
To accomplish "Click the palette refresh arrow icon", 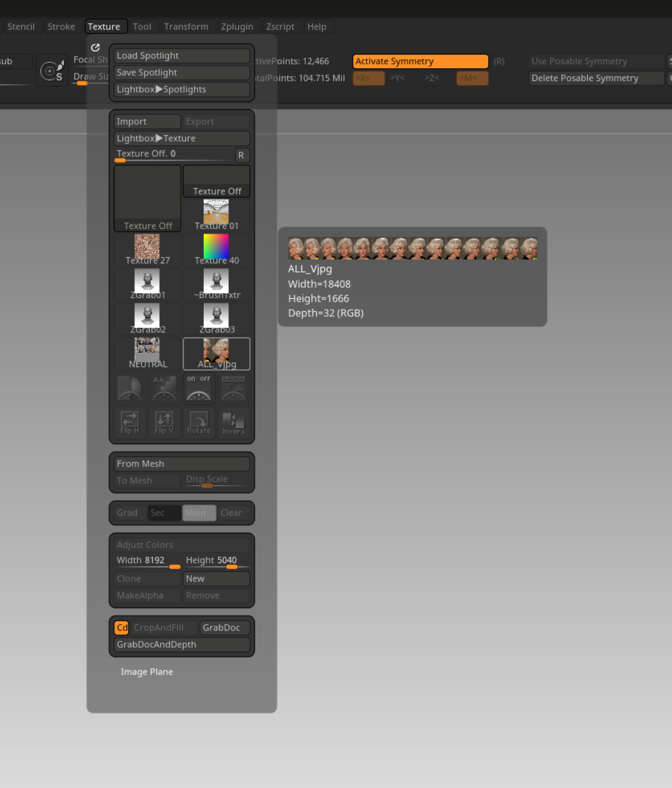I will 96,47.
